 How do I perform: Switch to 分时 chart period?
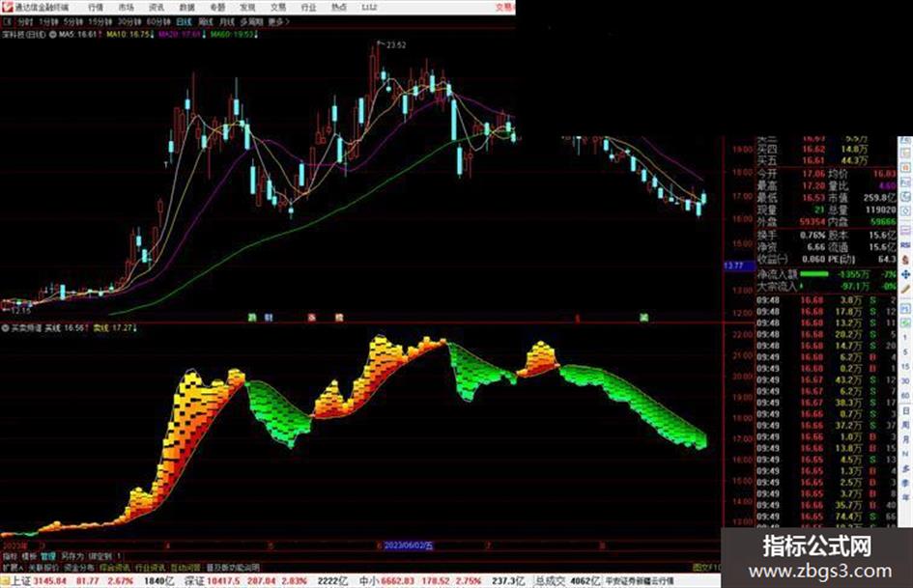point(25,21)
